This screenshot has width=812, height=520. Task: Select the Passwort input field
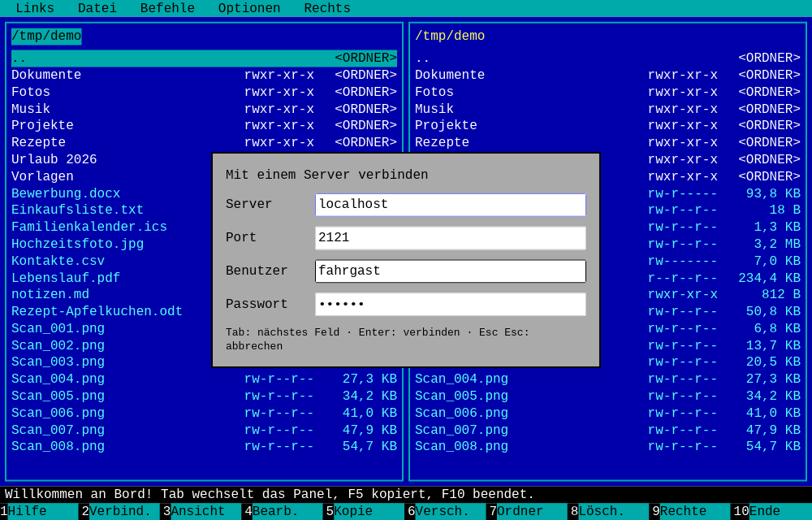pos(450,304)
